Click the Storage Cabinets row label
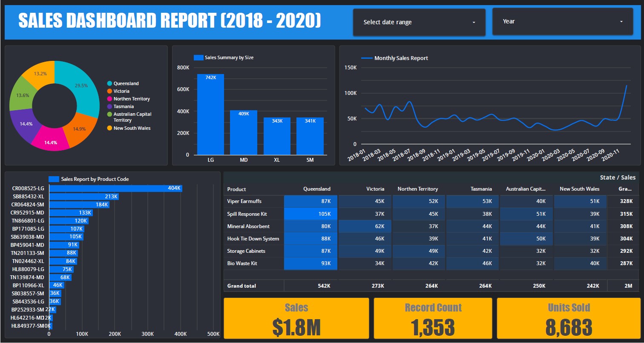644x343 pixels. pos(246,251)
